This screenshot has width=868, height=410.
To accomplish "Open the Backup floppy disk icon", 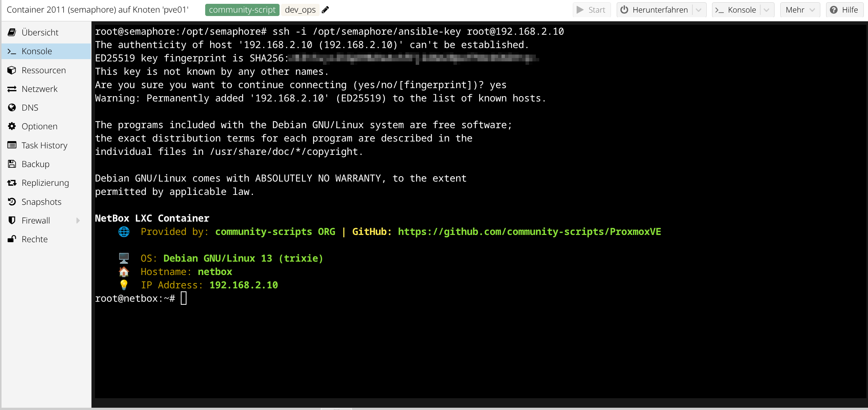I will [x=12, y=164].
